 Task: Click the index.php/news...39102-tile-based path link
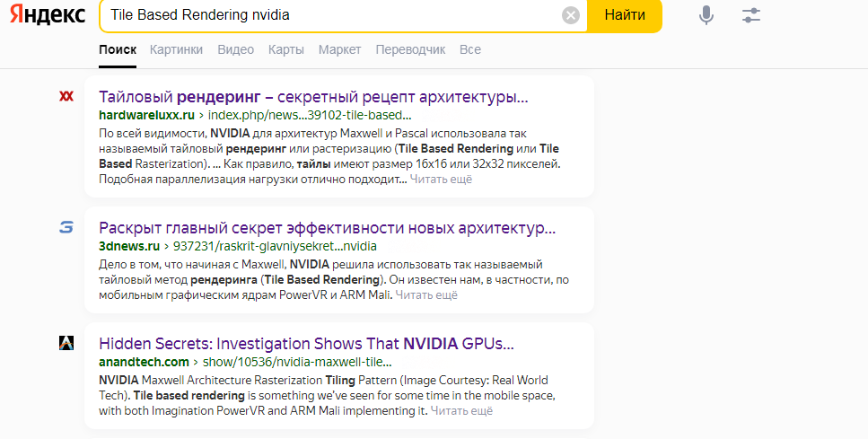[x=310, y=115]
